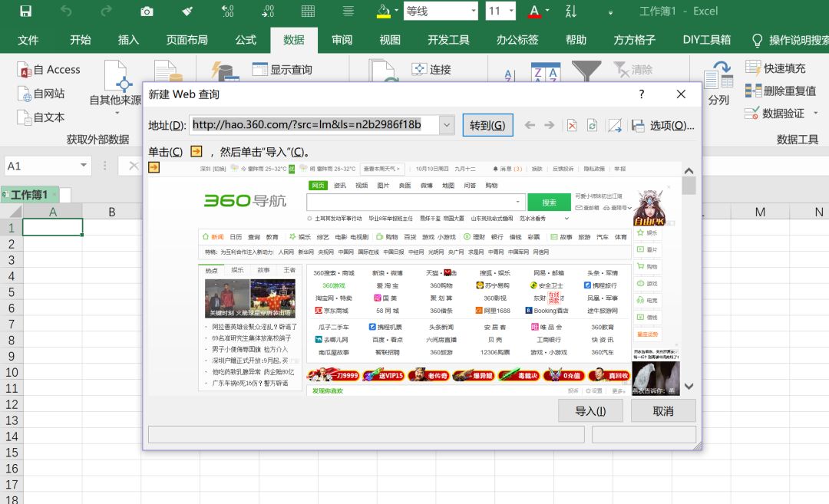This screenshot has height=504, width=829.
Task: Click the 删除重复值 button
Action: pos(781,91)
